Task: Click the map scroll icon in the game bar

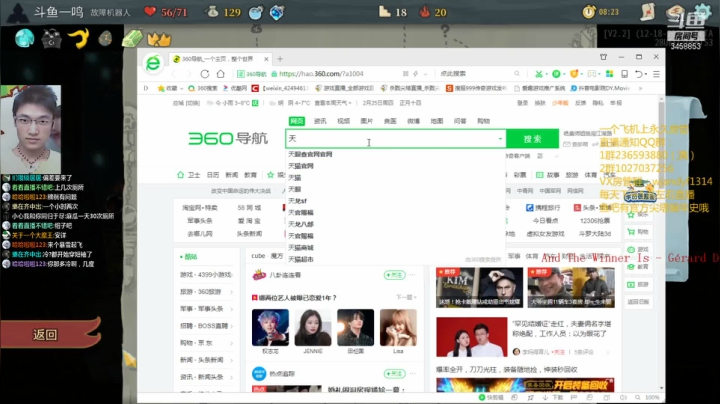Action: point(647,12)
